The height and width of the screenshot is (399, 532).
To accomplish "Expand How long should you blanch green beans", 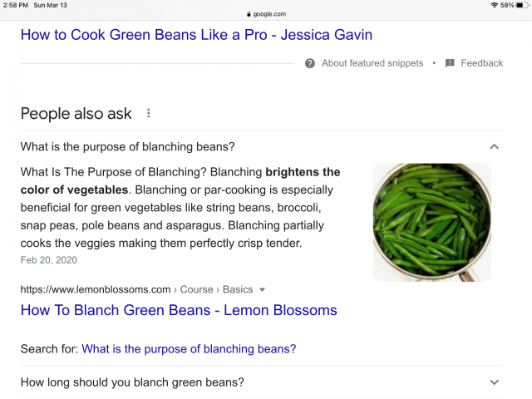I will pos(495,382).
